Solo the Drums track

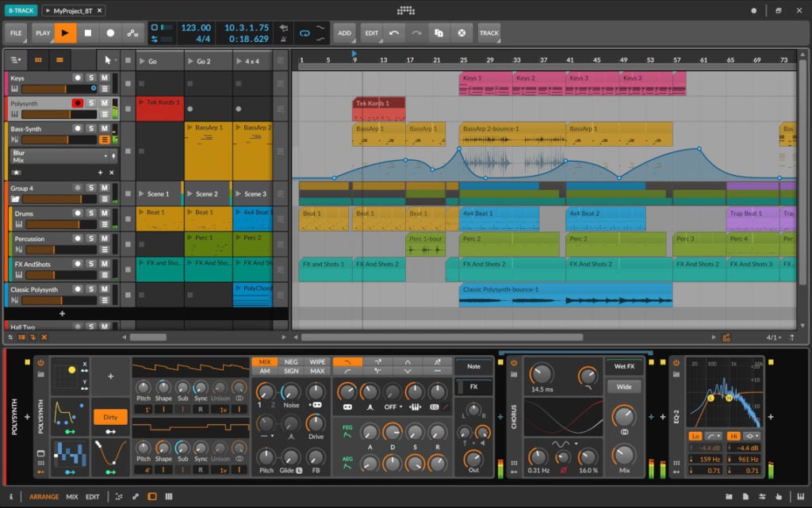91,213
